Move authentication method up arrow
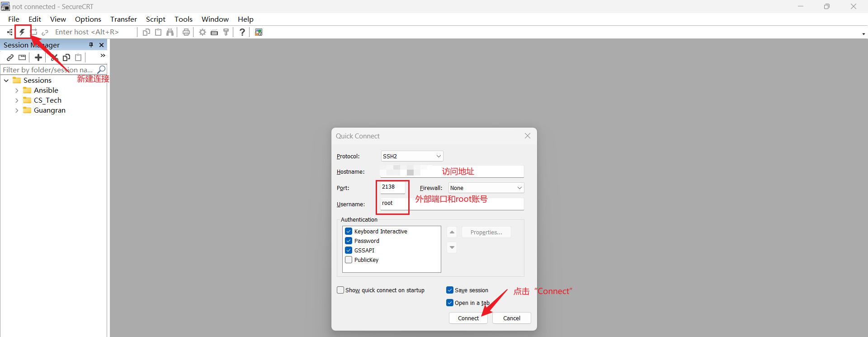The image size is (868, 337). pyautogui.click(x=452, y=232)
